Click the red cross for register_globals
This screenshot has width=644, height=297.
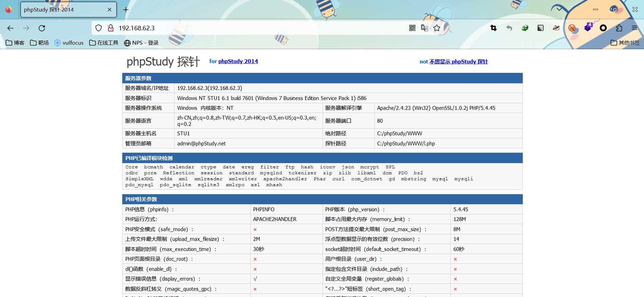point(456,279)
